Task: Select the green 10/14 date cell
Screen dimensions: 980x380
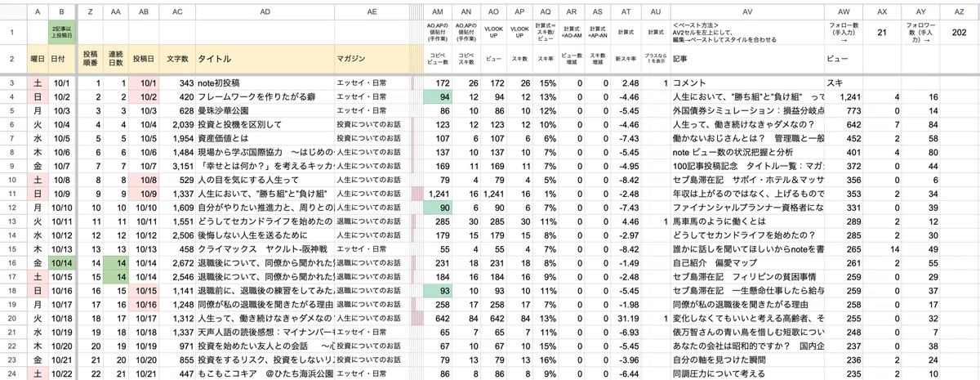Action: (x=60, y=263)
